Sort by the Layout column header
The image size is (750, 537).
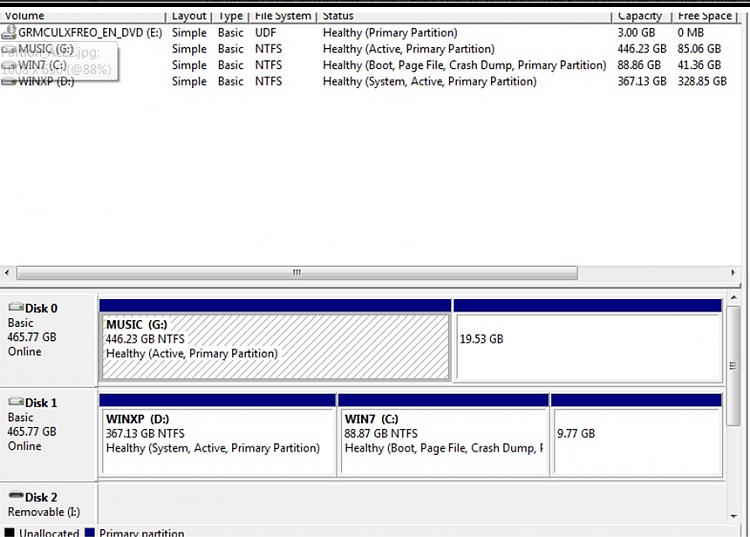coord(189,16)
